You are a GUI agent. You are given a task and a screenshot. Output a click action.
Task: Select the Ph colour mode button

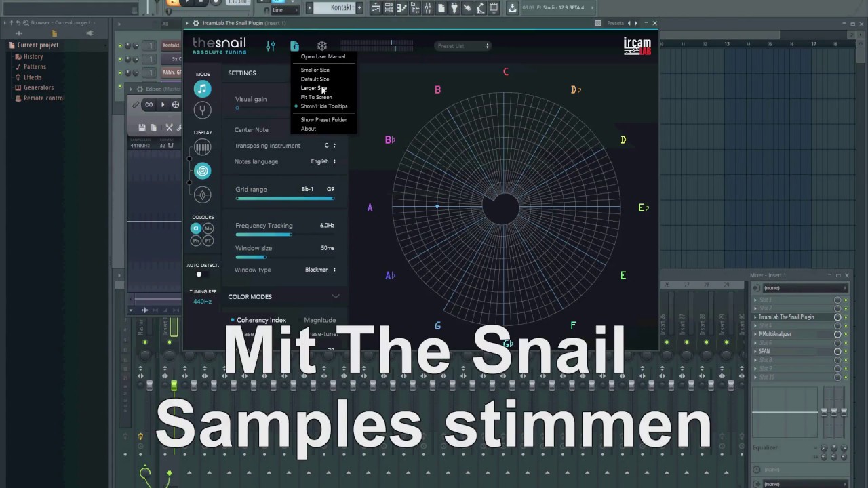tap(196, 241)
